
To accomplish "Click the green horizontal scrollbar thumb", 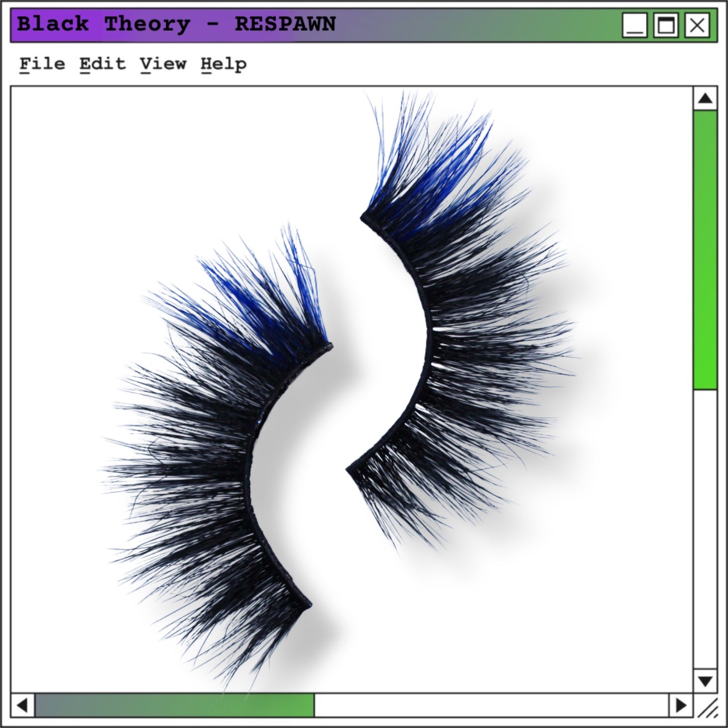I will click(174, 705).
